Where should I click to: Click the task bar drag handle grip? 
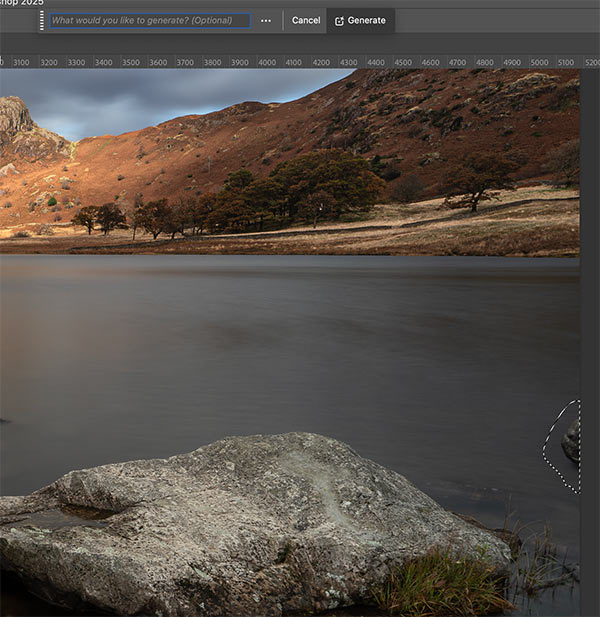tap(41, 20)
